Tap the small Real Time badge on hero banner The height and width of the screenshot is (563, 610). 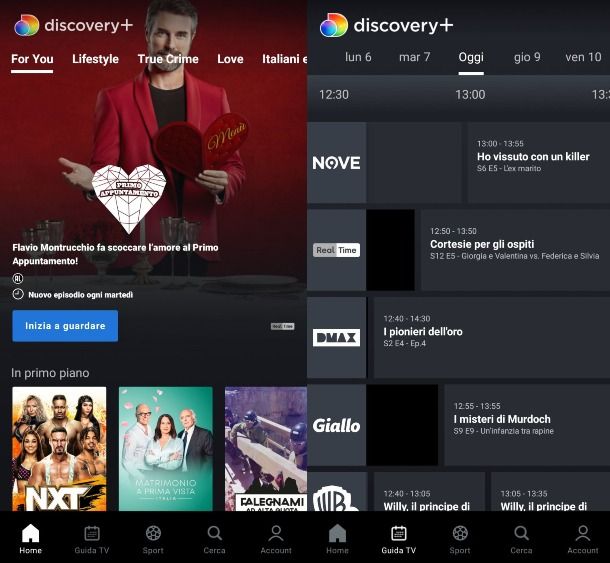pos(282,326)
